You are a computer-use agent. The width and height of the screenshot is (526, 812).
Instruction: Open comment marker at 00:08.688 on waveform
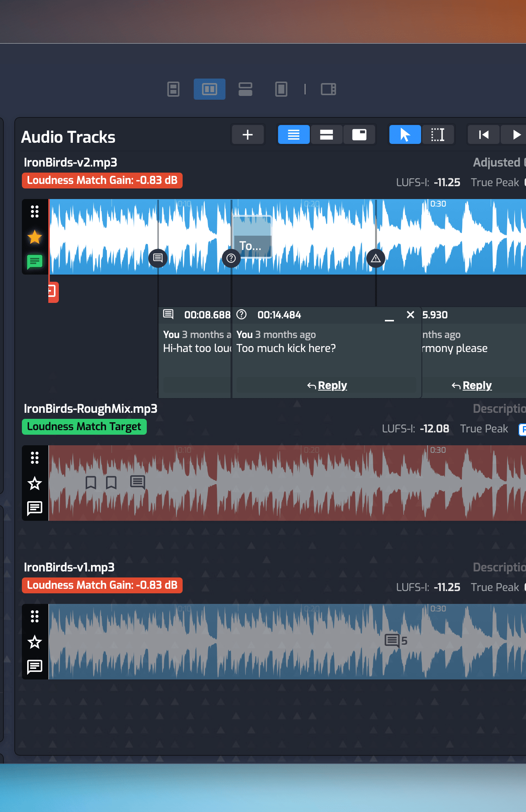coord(158,258)
